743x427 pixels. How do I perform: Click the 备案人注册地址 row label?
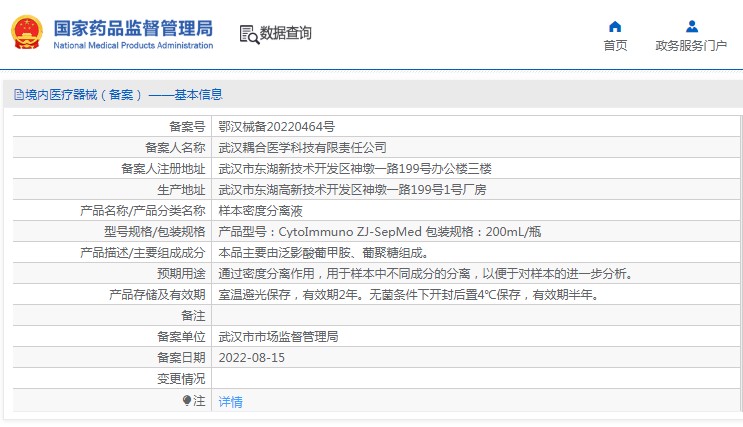pyautogui.click(x=163, y=169)
